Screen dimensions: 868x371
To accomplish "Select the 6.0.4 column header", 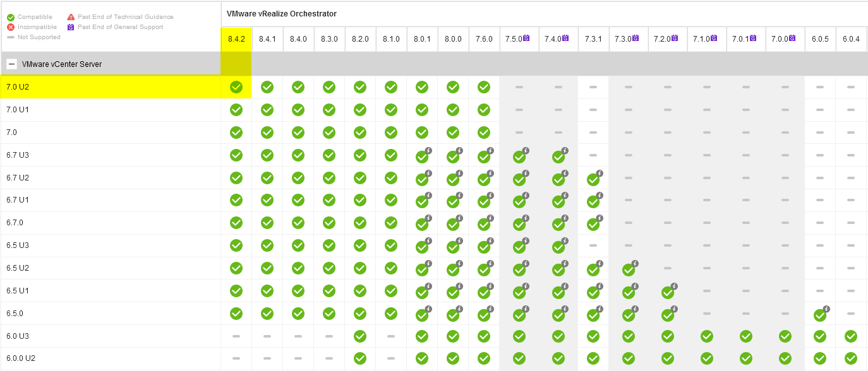I will tap(851, 39).
